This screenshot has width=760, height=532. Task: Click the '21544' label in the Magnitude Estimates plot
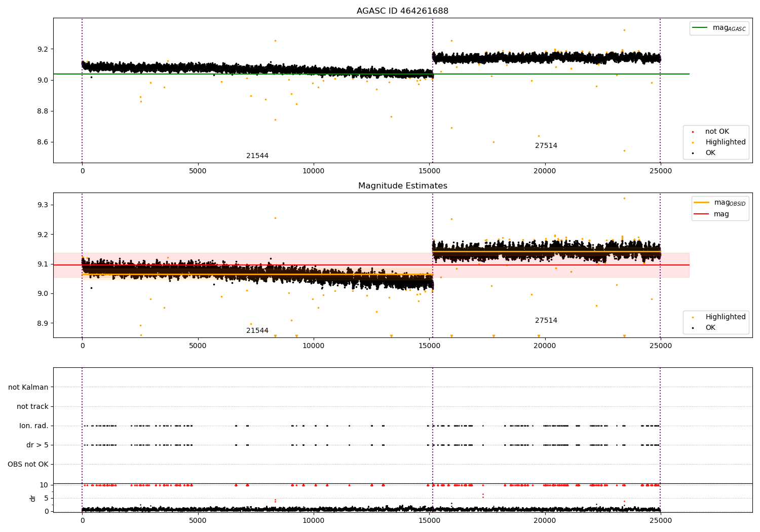click(x=257, y=331)
